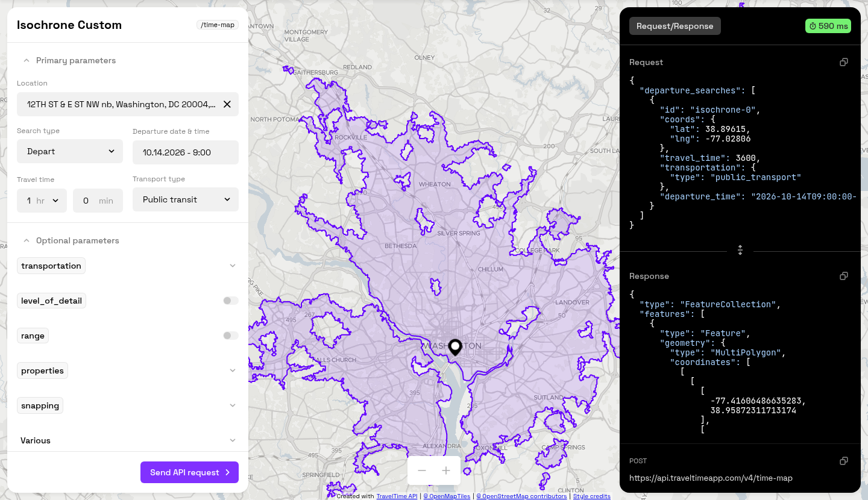Click the api.traveltimeapp.com endpoint URL text
This screenshot has width=868, height=500.
[x=711, y=478]
